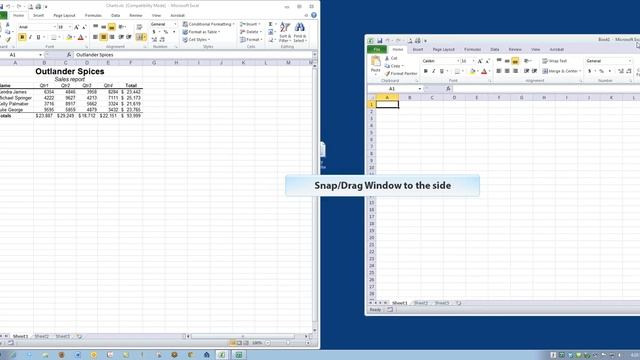Viewport: 640px width, 360px height.
Task: Open Name Box dropdown in Book2 window
Action: coord(419,89)
